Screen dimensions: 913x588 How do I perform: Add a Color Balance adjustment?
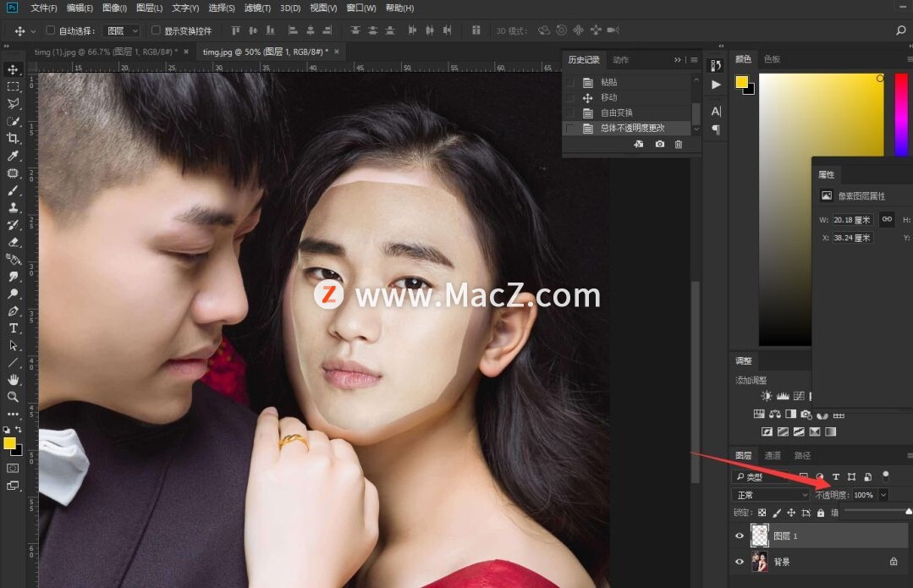[x=775, y=414]
